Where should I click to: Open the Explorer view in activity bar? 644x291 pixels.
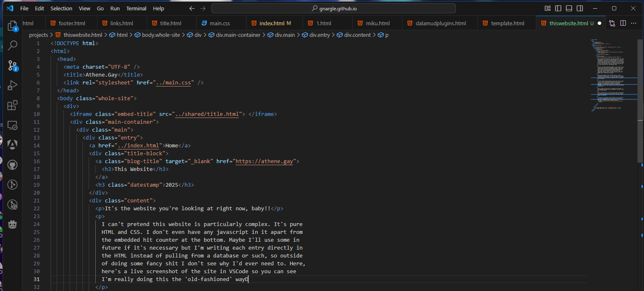(12, 26)
